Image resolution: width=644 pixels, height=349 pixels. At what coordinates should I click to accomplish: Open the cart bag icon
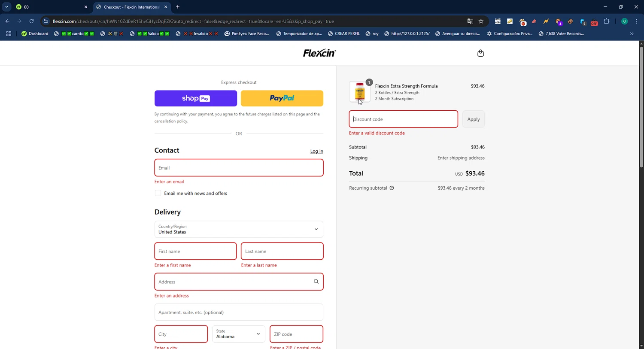480,53
